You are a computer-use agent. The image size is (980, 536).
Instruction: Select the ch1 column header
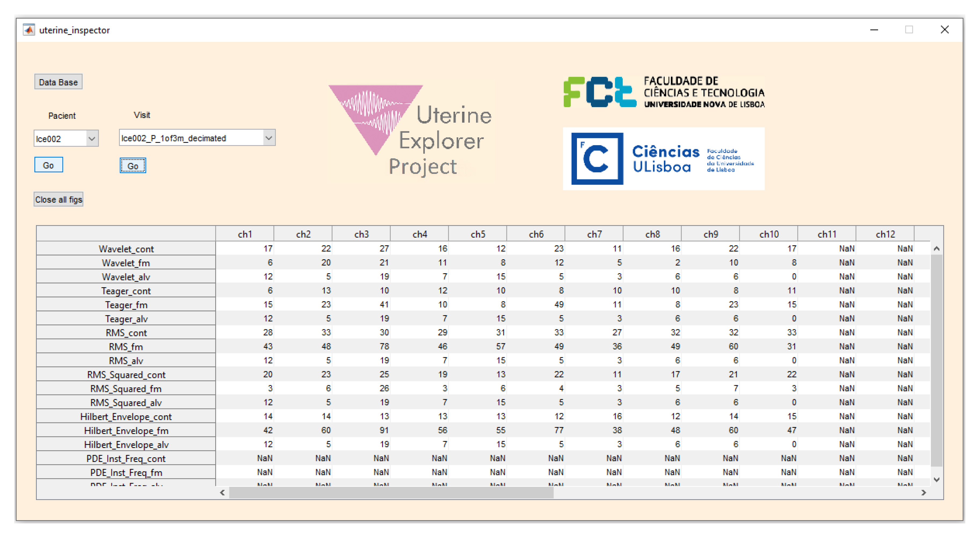point(245,234)
